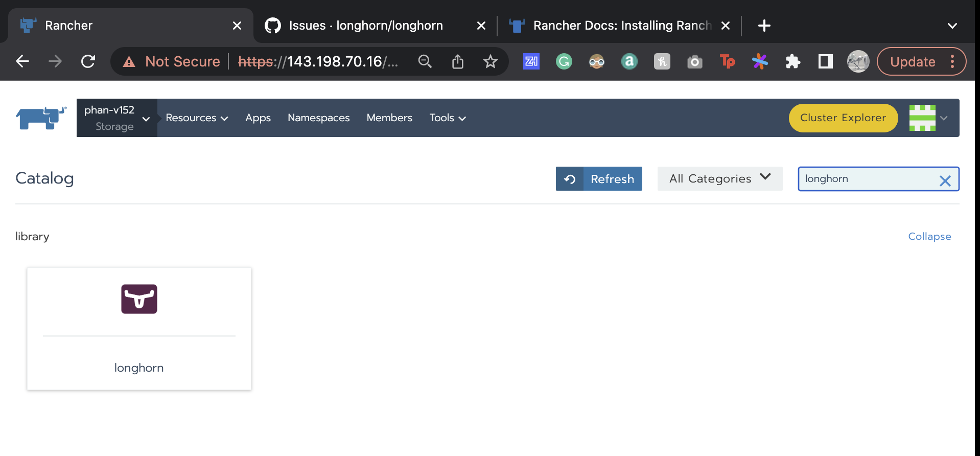
Task: Open the longhorn catalog app icon
Action: pyautogui.click(x=139, y=299)
